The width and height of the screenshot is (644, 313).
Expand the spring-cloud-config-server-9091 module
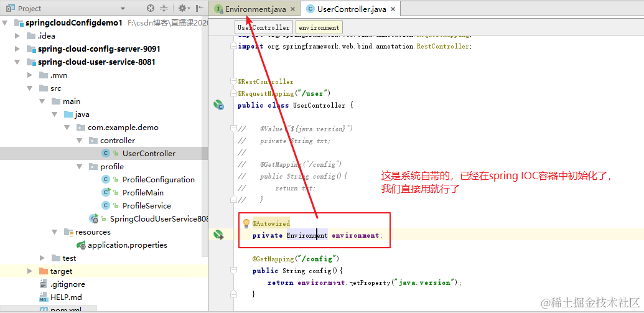(17, 49)
